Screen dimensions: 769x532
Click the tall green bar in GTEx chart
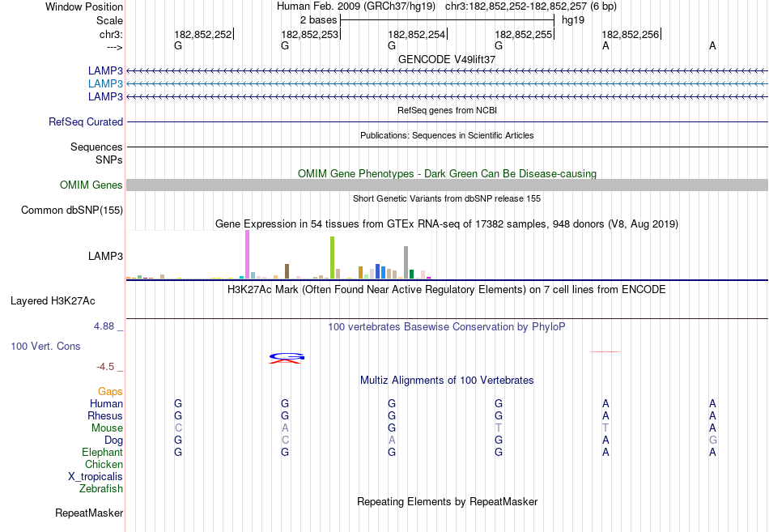[x=332, y=257]
